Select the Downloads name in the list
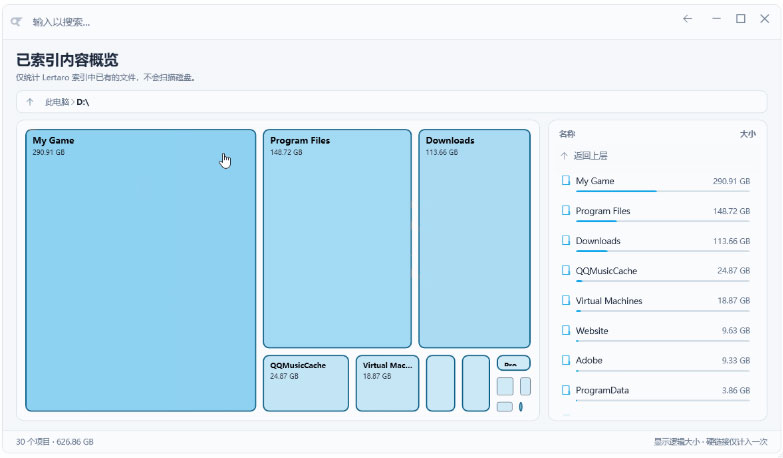The height and width of the screenshot is (458, 783). click(x=598, y=241)
